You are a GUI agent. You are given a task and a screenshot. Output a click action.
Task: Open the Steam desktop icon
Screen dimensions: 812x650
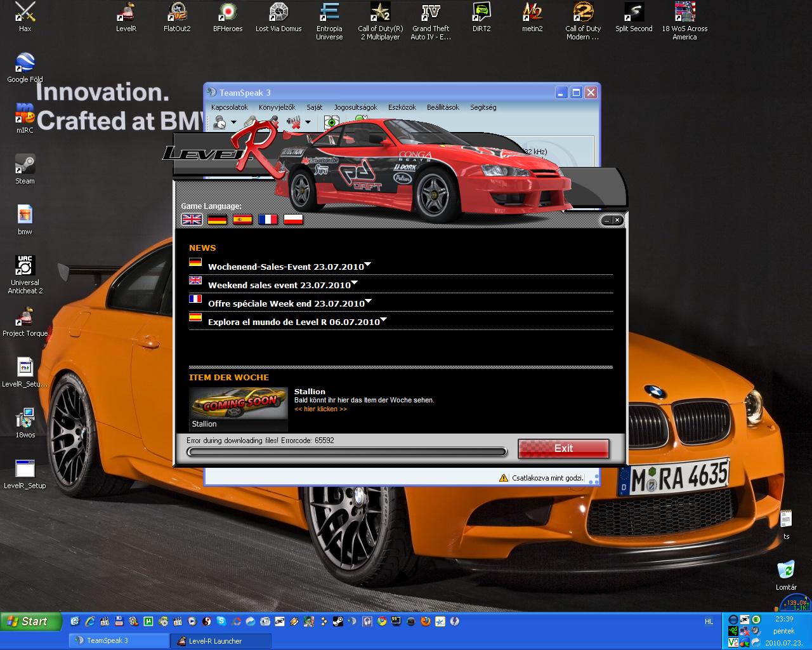click(x=25, y=169)
